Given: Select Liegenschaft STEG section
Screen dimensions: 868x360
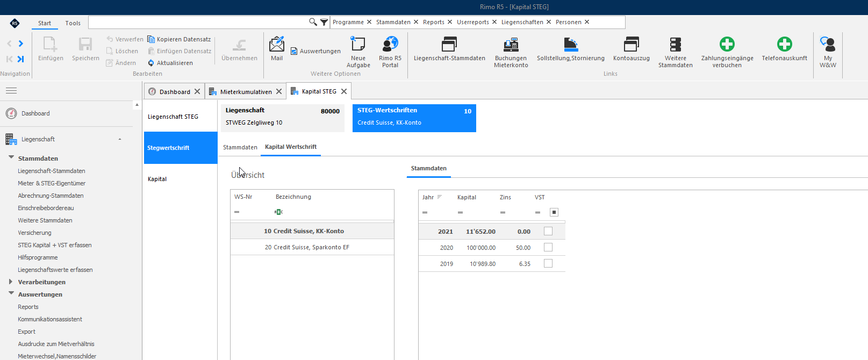Looking at the screenshot, I should coord(181,117).
